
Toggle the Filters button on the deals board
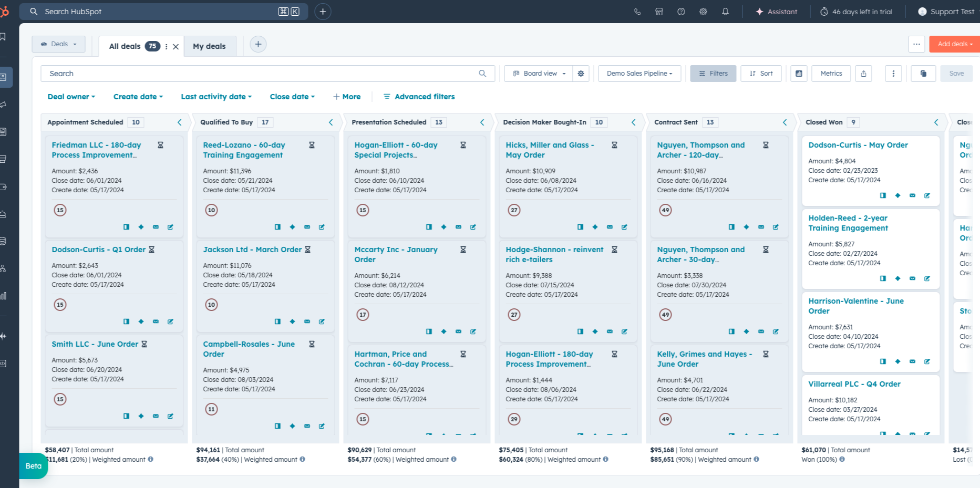pyautogui.click(x=713, y=74)
